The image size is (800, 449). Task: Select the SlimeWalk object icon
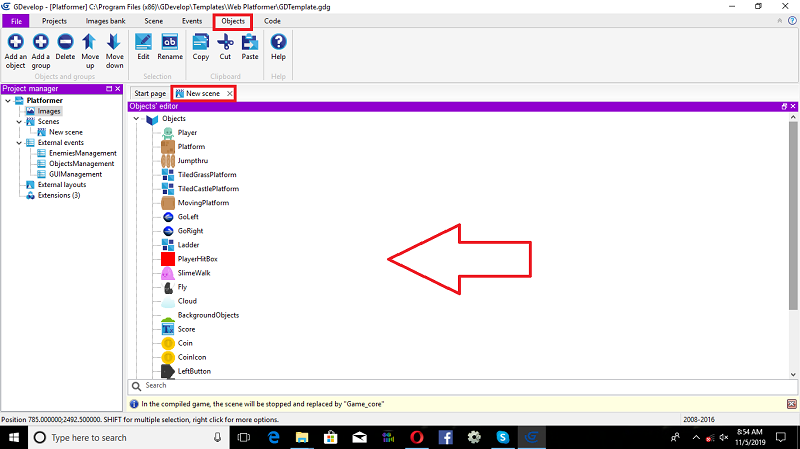[x=168, y=273]
